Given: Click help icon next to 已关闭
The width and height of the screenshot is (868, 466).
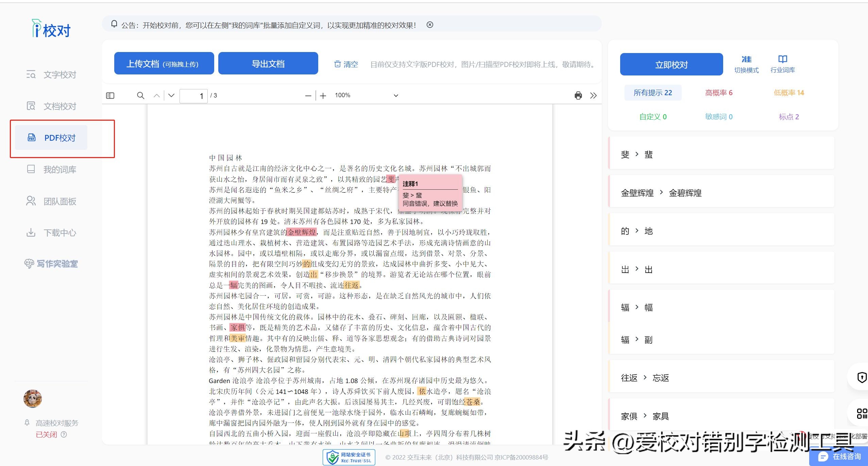Looking at the screenshot, I should (64, 434).
